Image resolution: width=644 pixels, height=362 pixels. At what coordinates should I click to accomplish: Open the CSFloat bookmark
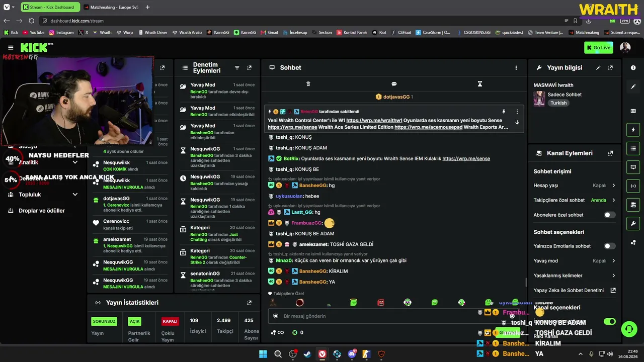pyautogui.click(x=401, y=32)
